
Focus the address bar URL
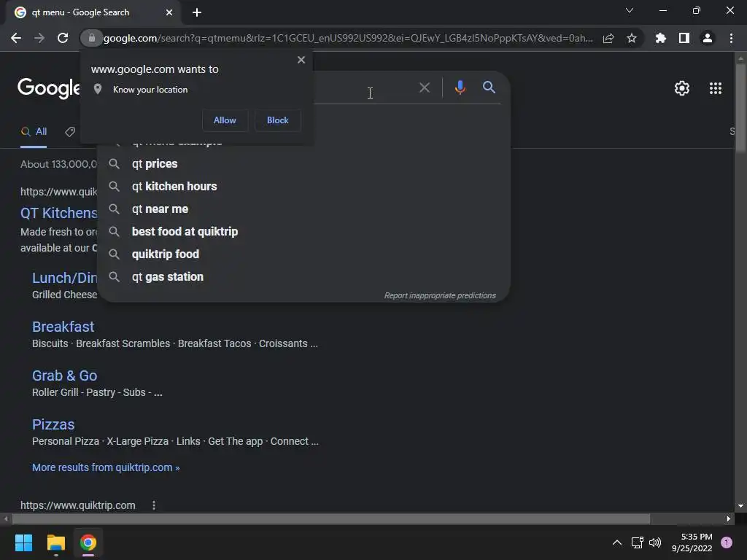tap(348, 38)
